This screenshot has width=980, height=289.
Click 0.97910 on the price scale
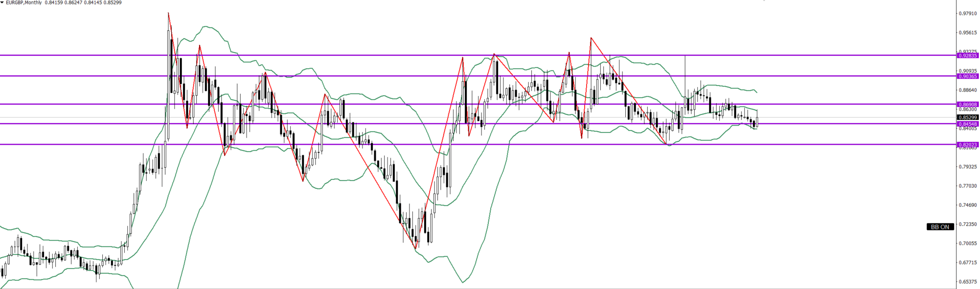(x=967, y=14)
